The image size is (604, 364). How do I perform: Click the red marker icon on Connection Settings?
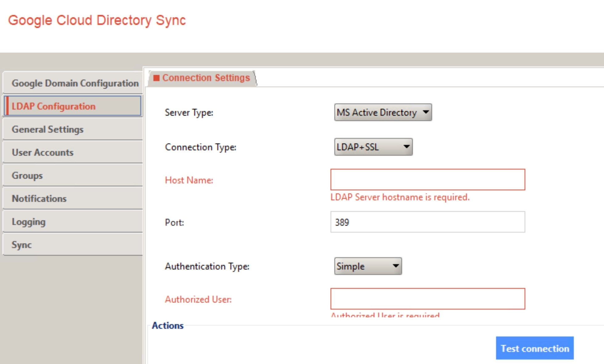click(156, 78)
